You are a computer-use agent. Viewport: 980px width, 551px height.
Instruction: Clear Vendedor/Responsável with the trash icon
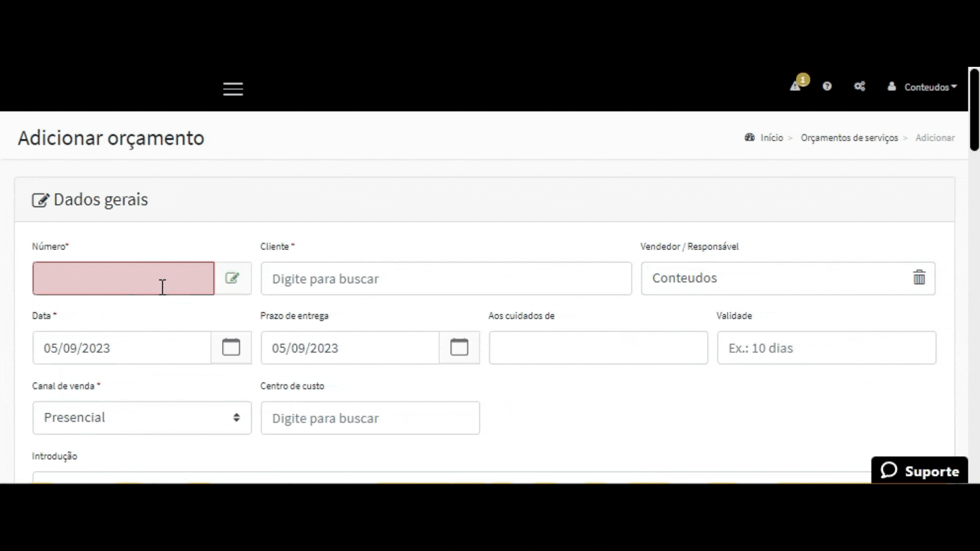(918, 278)
